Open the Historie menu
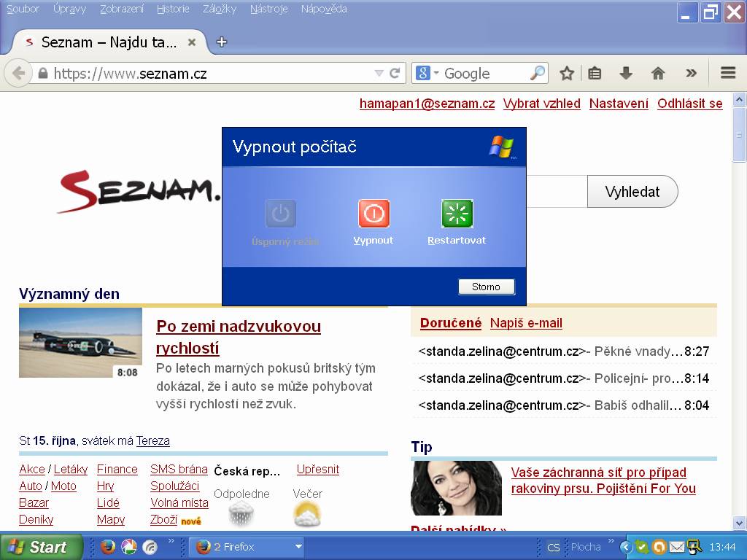The image size is (747, 560). point(173,9)
